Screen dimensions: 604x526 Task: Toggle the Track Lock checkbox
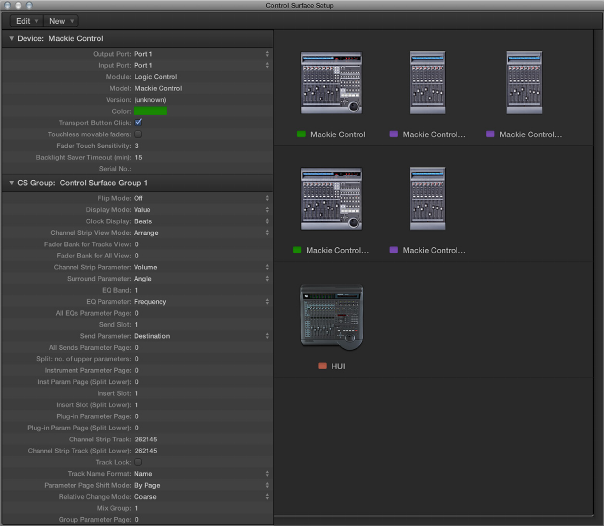(139, 462)
